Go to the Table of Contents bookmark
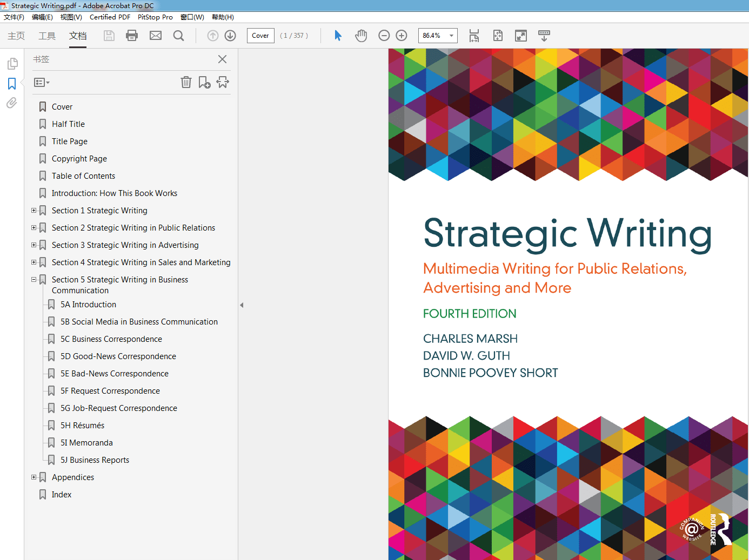The height and width of the screenshot is (560, 749). (83, 176)
